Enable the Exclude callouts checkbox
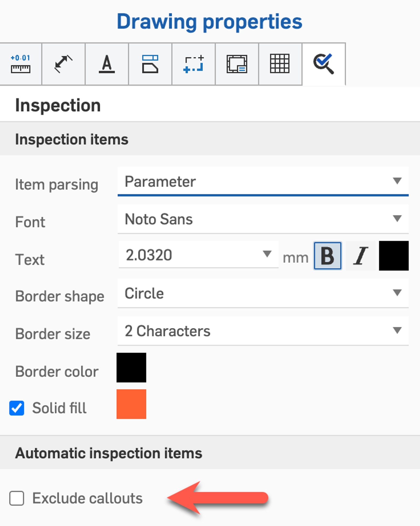The image size is (420, 526). click(x=17, y=498)
